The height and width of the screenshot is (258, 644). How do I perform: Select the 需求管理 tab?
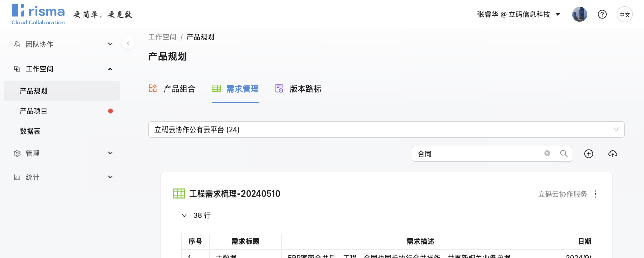tap(235, 89)
